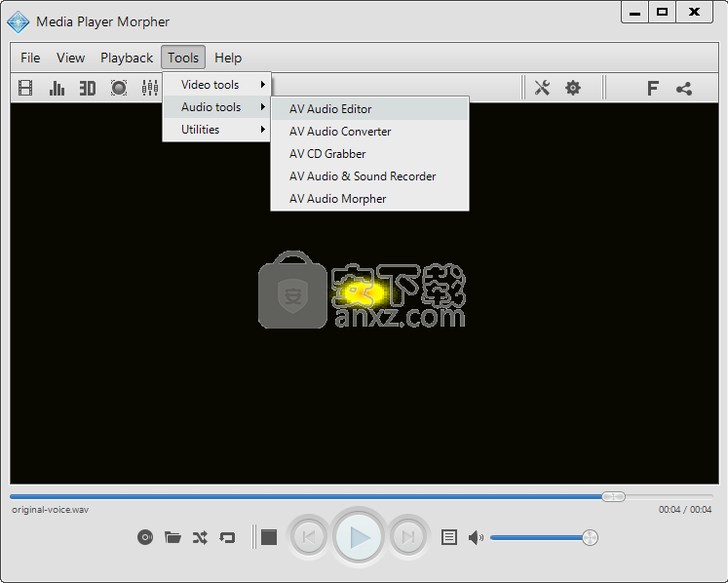Expand the Video tools submenu
Image resolution: width=728 pixels, height=583 pixels.
click(216, 85)
